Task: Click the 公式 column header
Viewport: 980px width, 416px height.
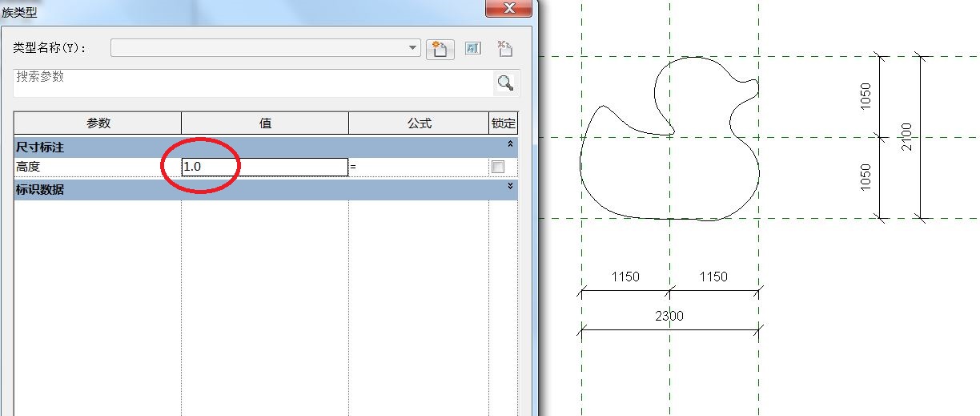Action: [x=419, y=123]
